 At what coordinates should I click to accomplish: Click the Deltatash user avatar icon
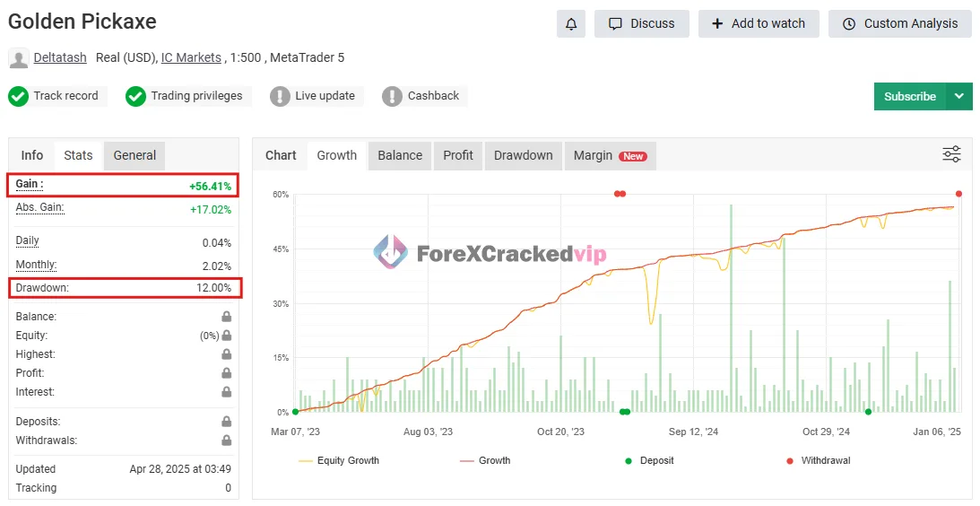pyautogui.click(x=18, y=58)
